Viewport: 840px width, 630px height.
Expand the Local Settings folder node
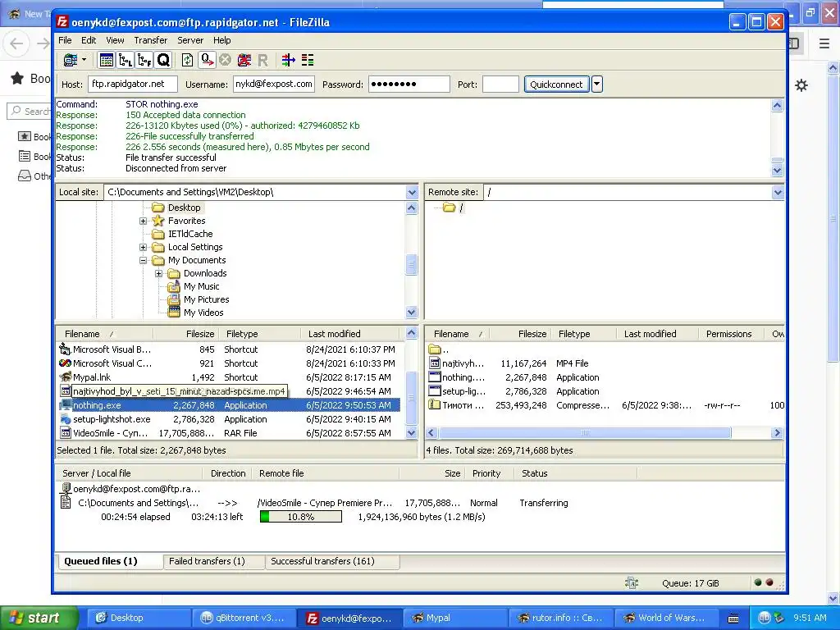tap(143, 247)
